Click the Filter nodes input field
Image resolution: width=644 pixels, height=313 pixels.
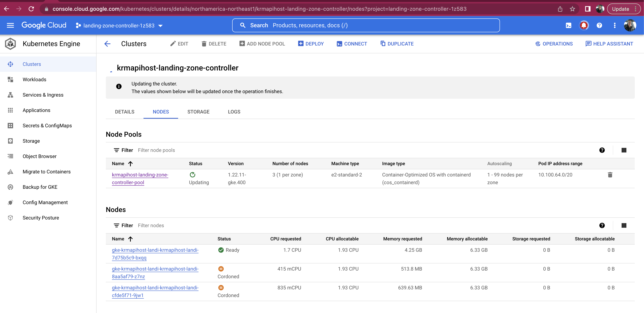click(x=151, y=225)
